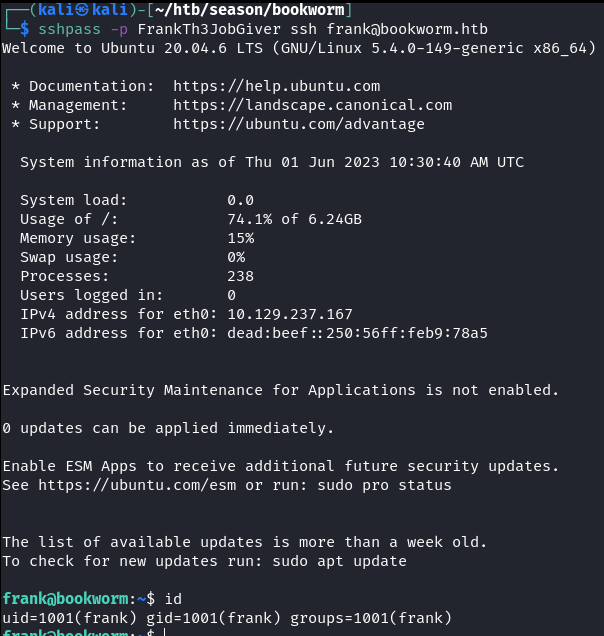Click the sudo pro status command text

pos(384,485)
